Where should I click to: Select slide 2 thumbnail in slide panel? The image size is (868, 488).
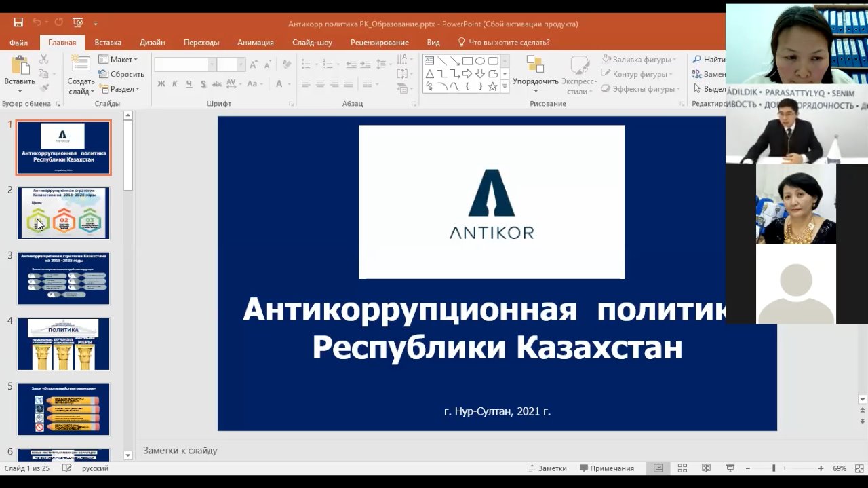point(64,213)
